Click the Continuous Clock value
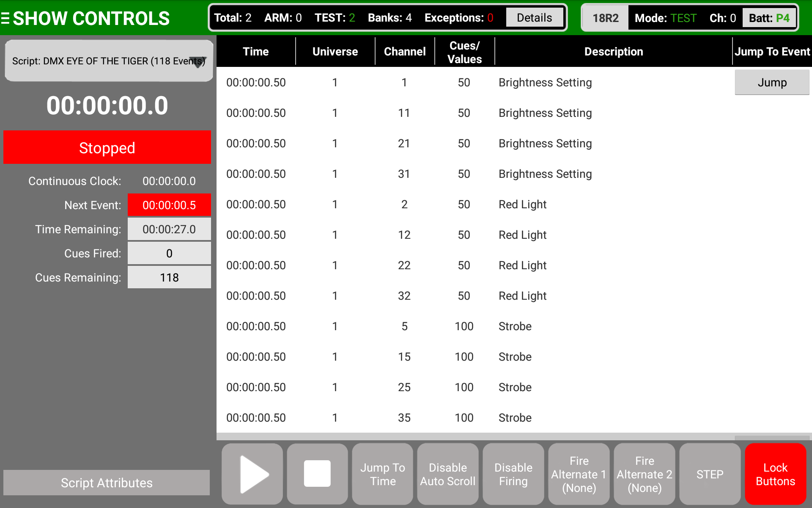812x508 pixels. (x=169, y=181)
